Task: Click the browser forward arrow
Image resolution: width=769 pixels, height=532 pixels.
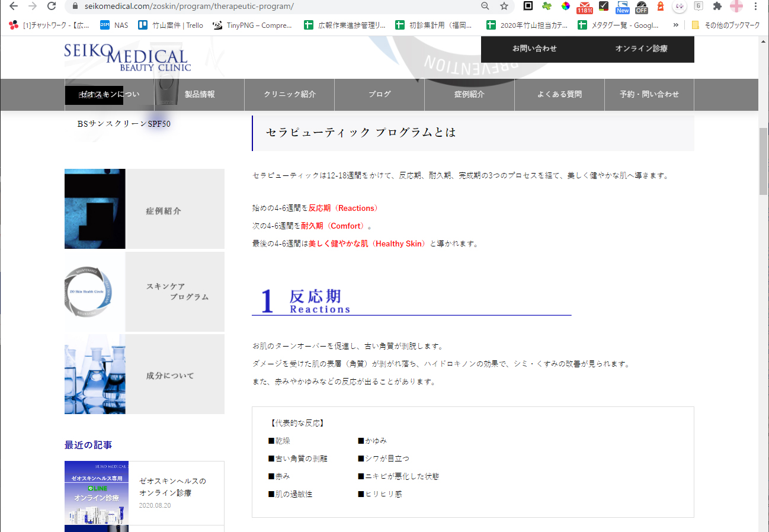Action: pos(33,6)
